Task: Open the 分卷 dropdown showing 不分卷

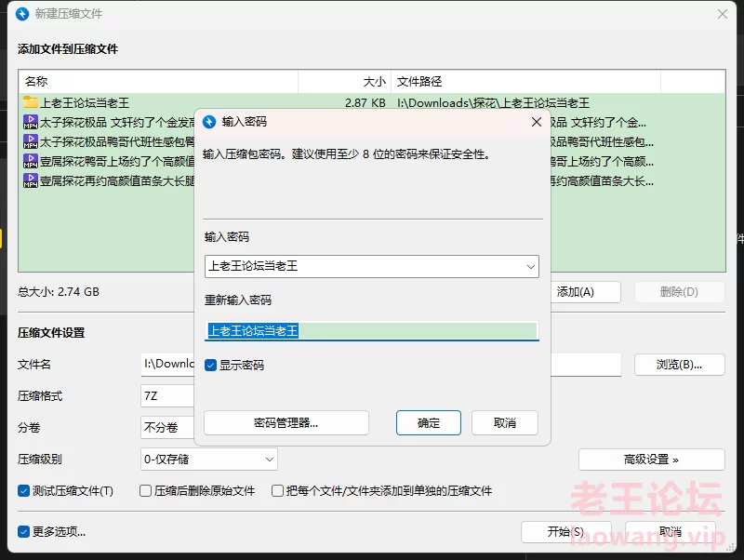Action: pos(167,428)
